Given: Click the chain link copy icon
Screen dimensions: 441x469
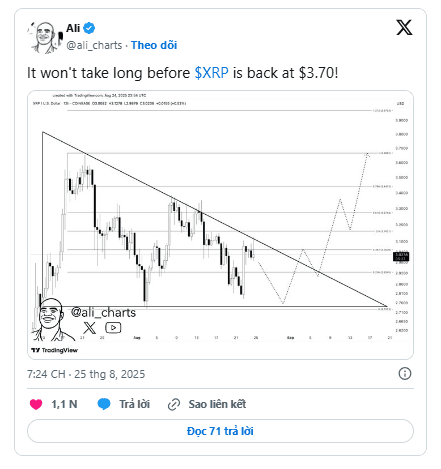Looking at the screenshot, I should click(x=174, y=404).
